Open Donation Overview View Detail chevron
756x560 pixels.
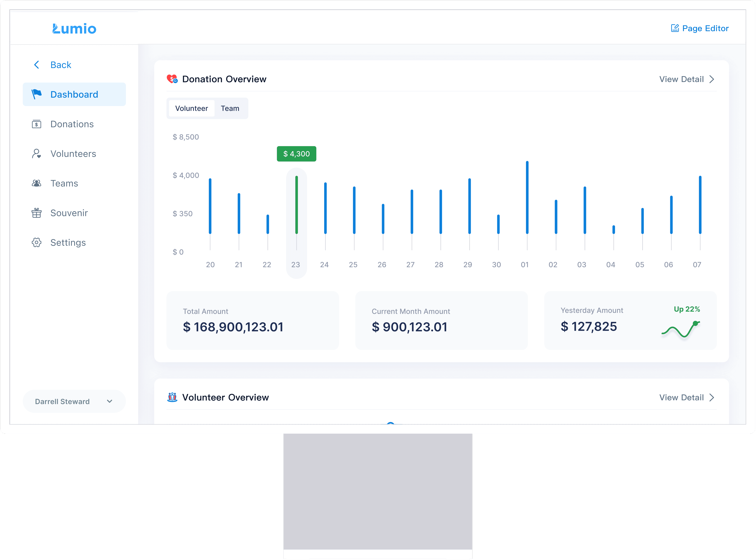pyautogui.click(x=712, y=79)
